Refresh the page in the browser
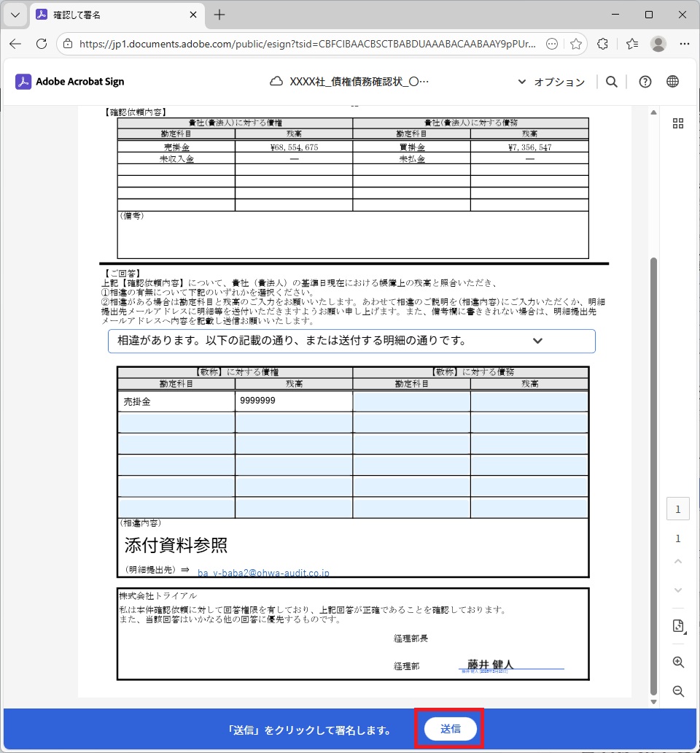Image resolution: width=700 pixels, height=753 pixels. click(42, 44)
